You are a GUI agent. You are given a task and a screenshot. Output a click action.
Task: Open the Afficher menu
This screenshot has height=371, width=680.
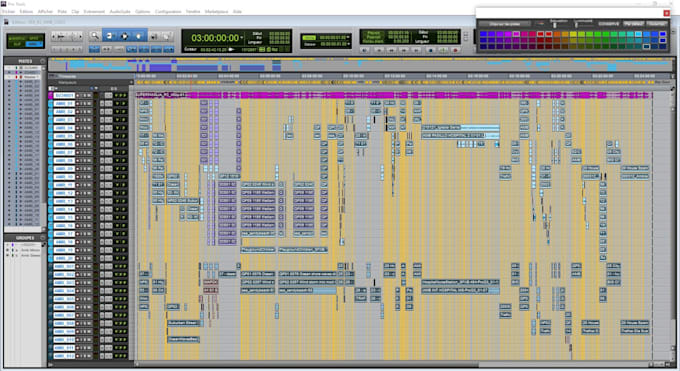45,11
